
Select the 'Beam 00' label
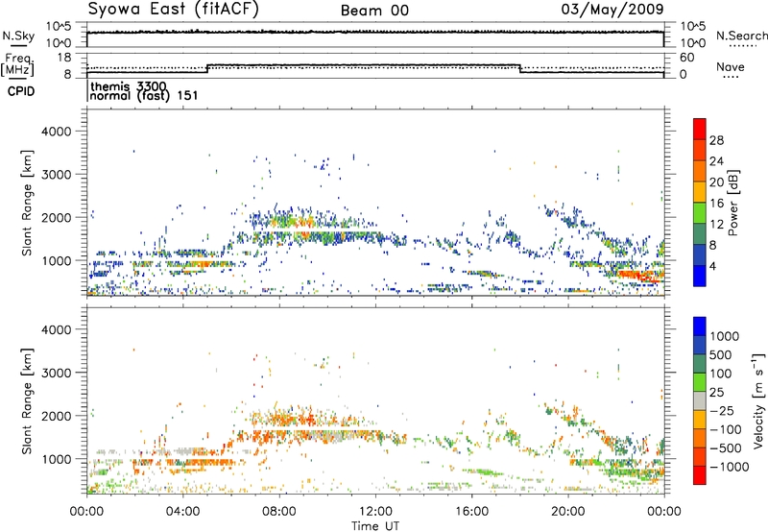click(374, 11)
